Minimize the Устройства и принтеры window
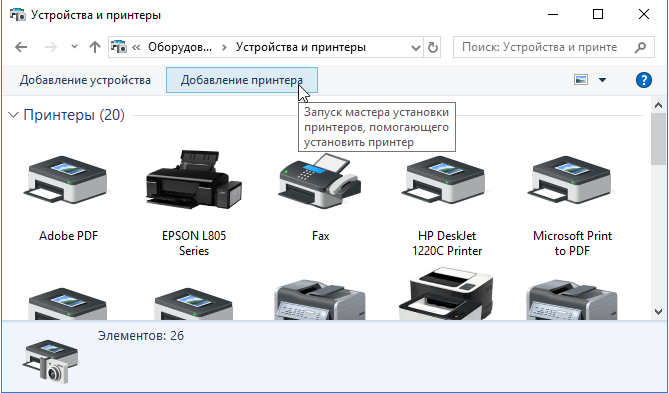The height and width of the screenshot is (393, 669). [553, 15]
